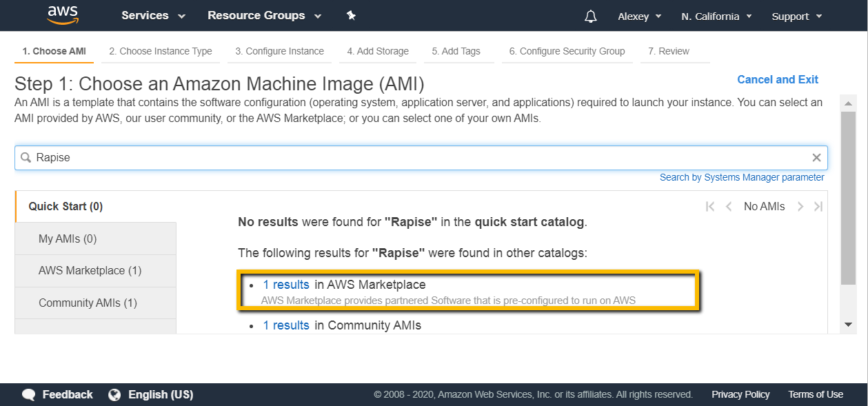Expand the Resource Groups menu
Screen dimensions: 868x406
coord(265,16)
